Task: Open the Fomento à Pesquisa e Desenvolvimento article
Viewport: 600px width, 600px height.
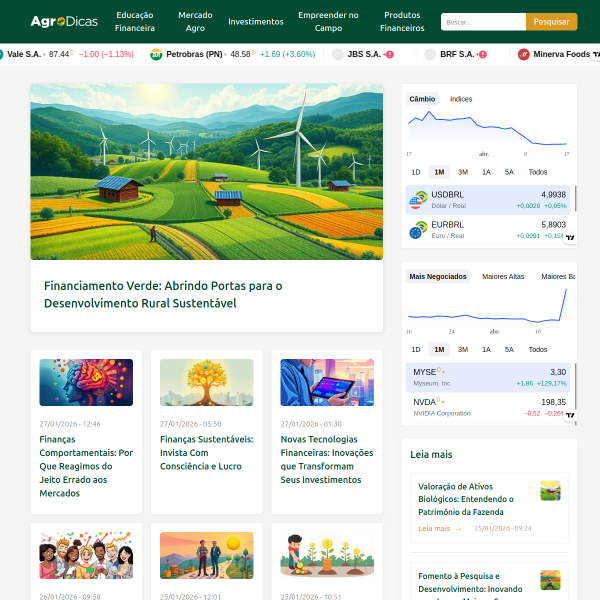Action: [x=470, y=585]
